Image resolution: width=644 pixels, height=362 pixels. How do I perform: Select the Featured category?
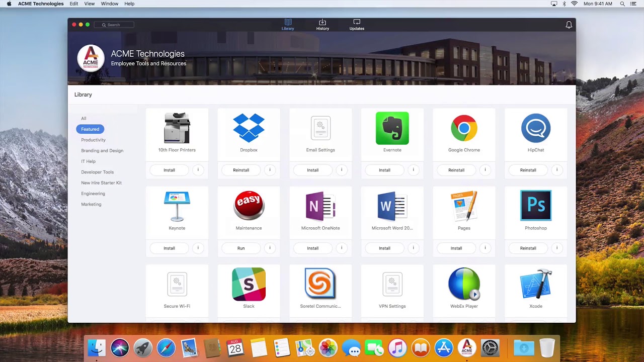pos(90,129)
